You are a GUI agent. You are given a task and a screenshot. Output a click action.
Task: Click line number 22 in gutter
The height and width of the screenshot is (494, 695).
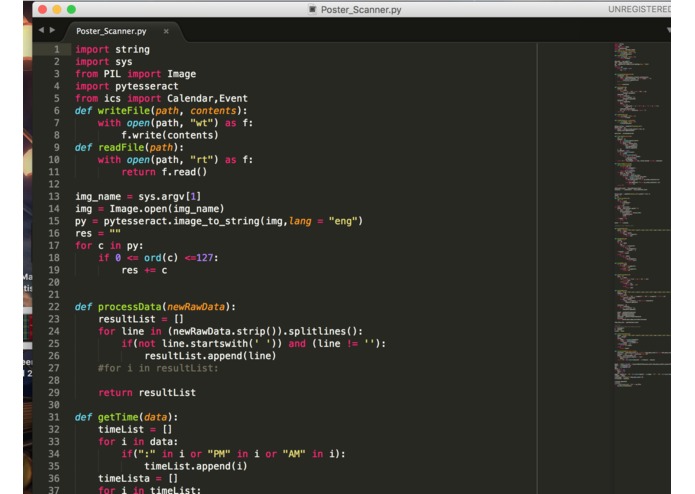[54, 307]
